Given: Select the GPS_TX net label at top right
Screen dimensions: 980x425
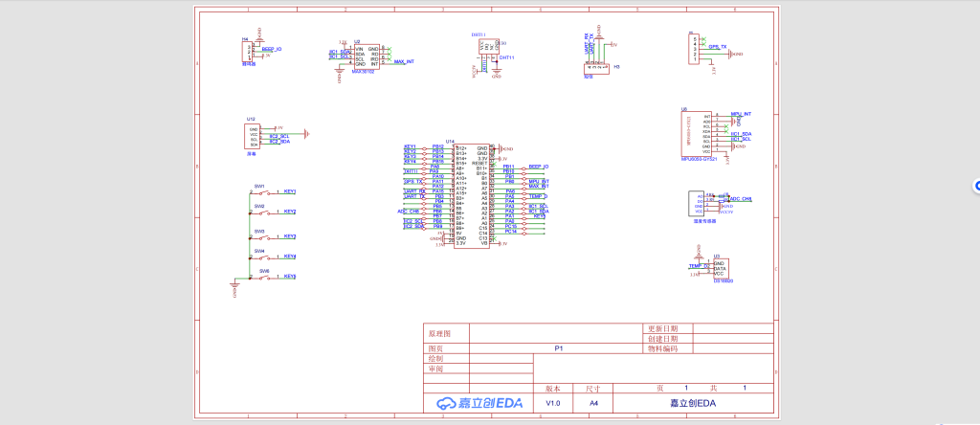Looking at the screenshot, I should click(x=717, y=46).
